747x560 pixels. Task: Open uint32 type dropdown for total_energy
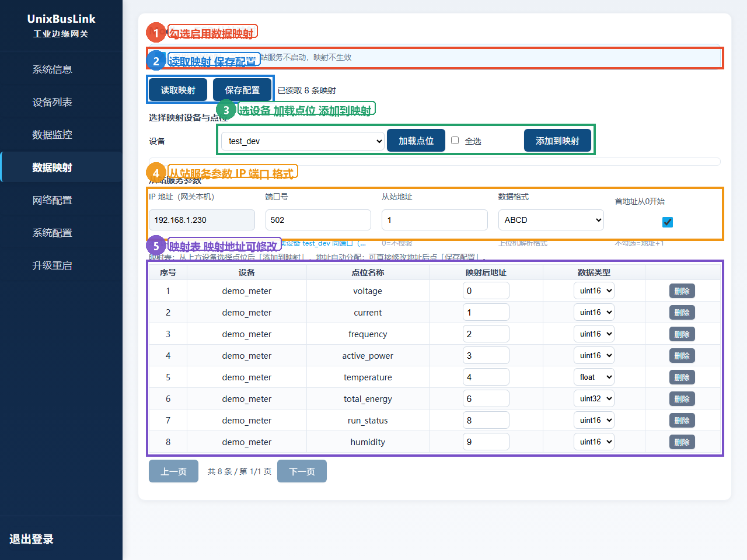(x=594, y=398)
